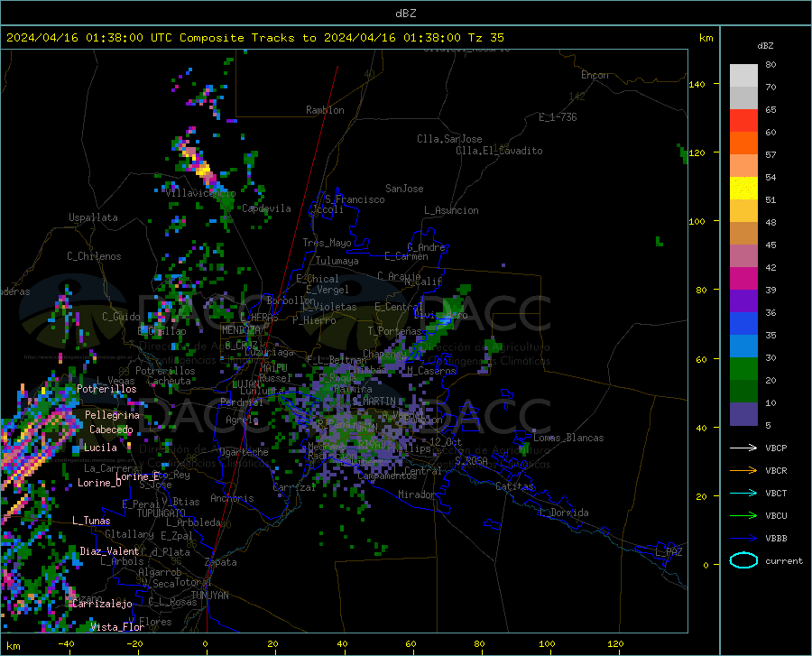Pick the dark orange 57-60 dBZ color band
Viewport: 812px width, 656px height.
click(x=743, y=143)
